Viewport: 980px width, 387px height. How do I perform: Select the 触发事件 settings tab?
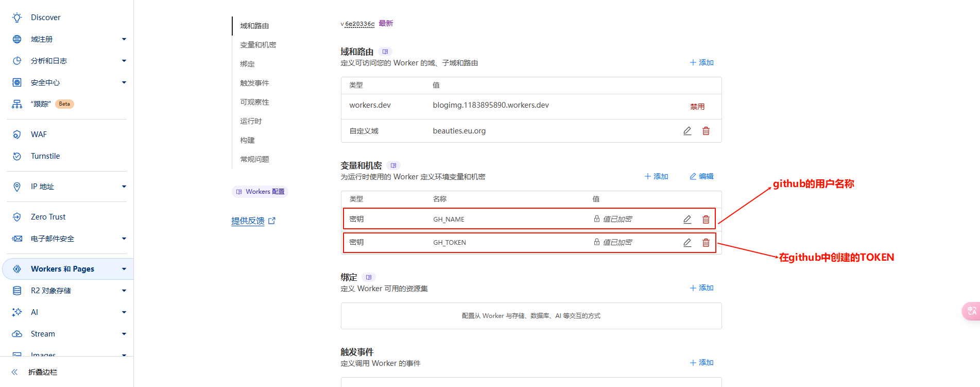pyautogui.click(x=254, y=83)
